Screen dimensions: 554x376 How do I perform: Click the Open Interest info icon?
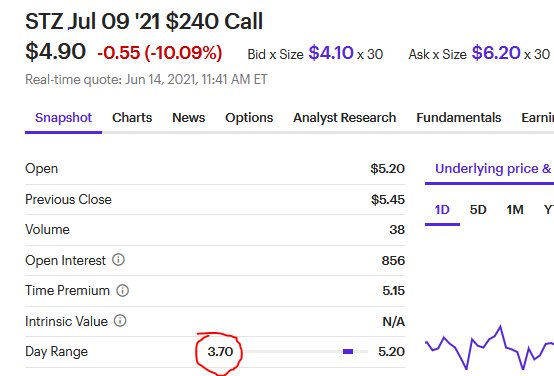point(118,260)
